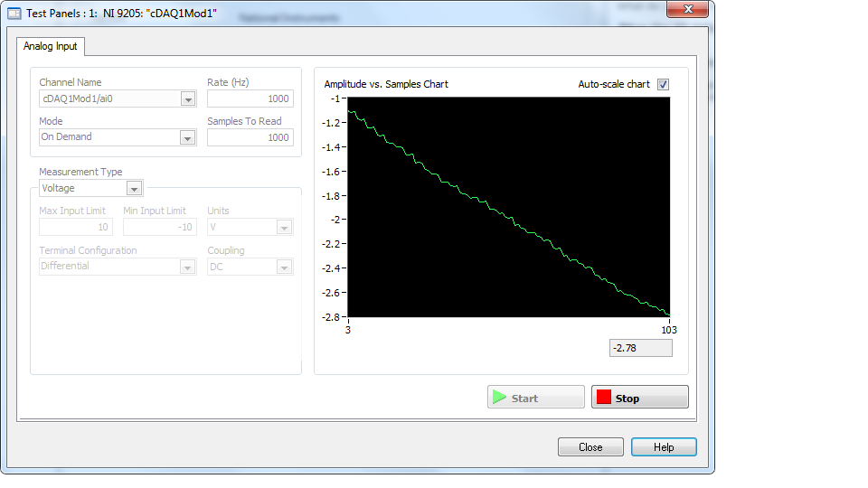
Task: Click the Min Input Limit field
Action: pos(159,228)
